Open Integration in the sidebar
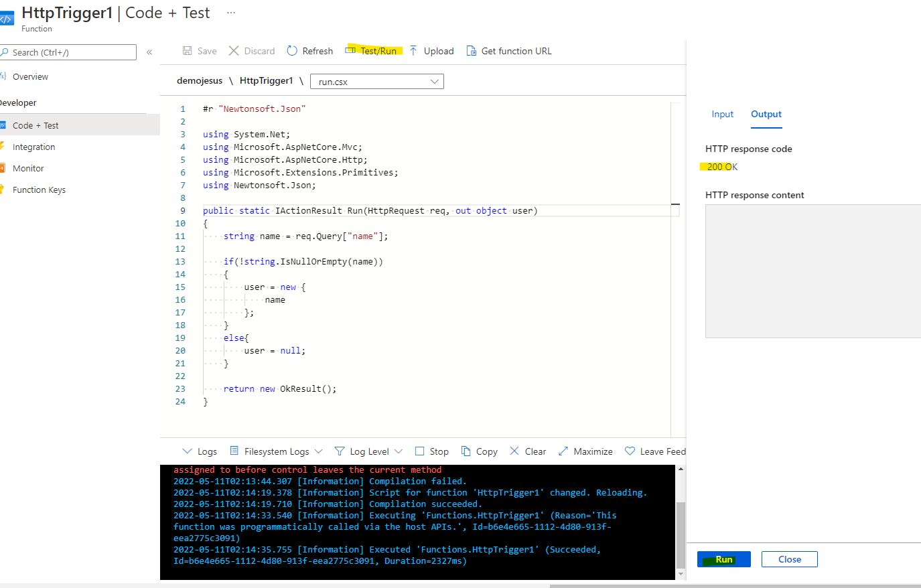 pos(33,147)
